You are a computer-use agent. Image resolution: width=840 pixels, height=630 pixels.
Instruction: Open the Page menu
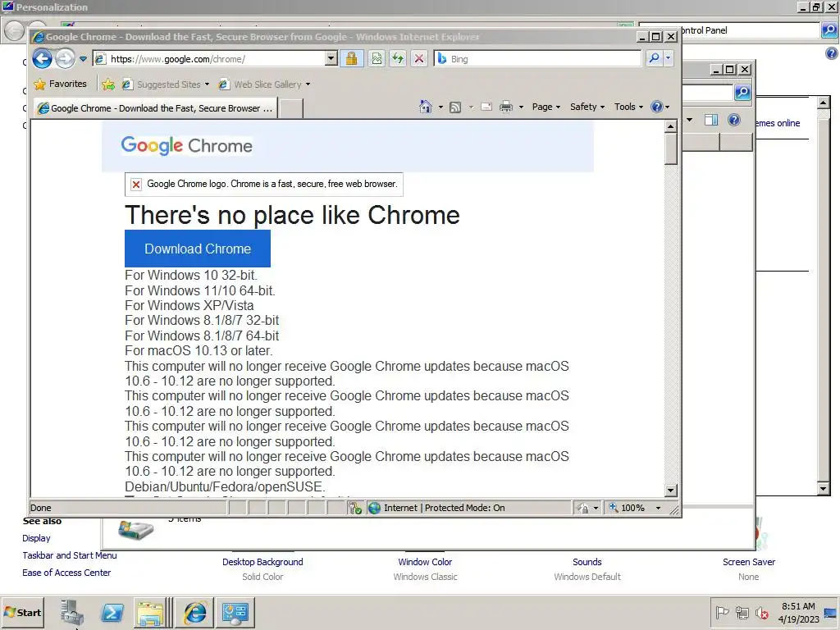click(x=546, y=107)
